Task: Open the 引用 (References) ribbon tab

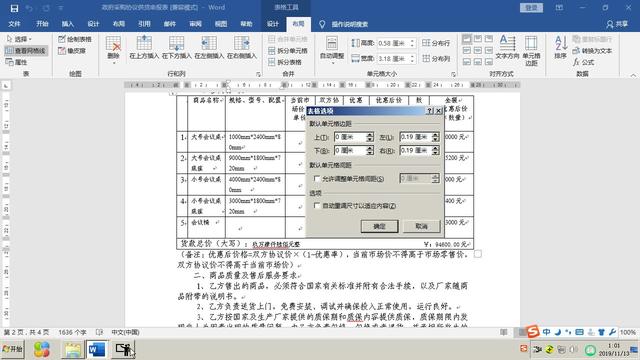Action: (144, 24)
